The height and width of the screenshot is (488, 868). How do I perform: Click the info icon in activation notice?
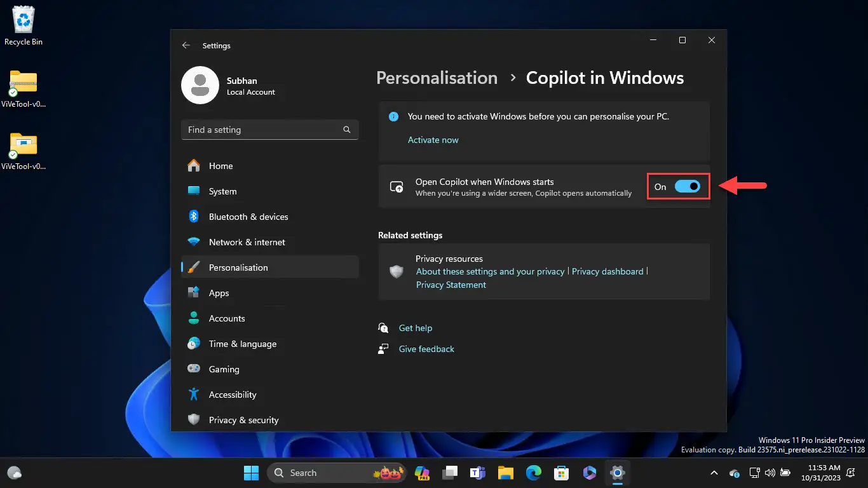[394, 117]
